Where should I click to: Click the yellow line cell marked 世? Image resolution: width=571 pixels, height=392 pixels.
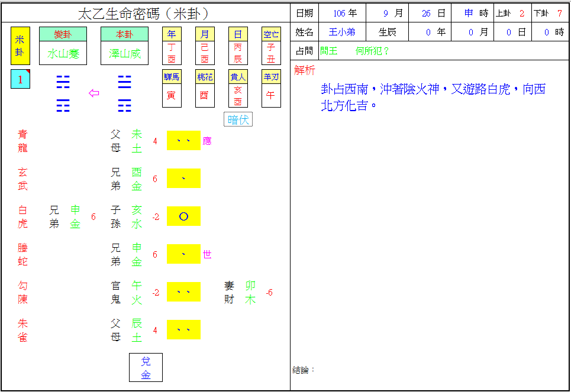pos(183,254)
